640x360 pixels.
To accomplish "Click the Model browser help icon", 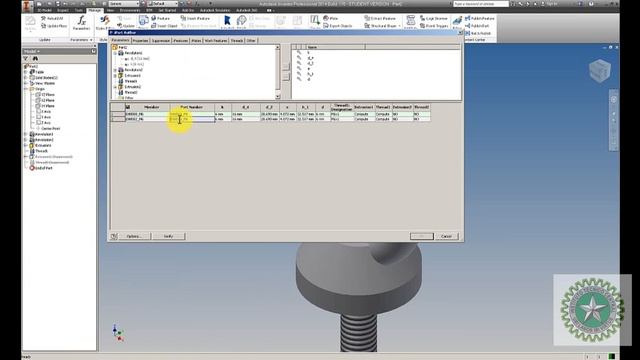I will [93, 51].
